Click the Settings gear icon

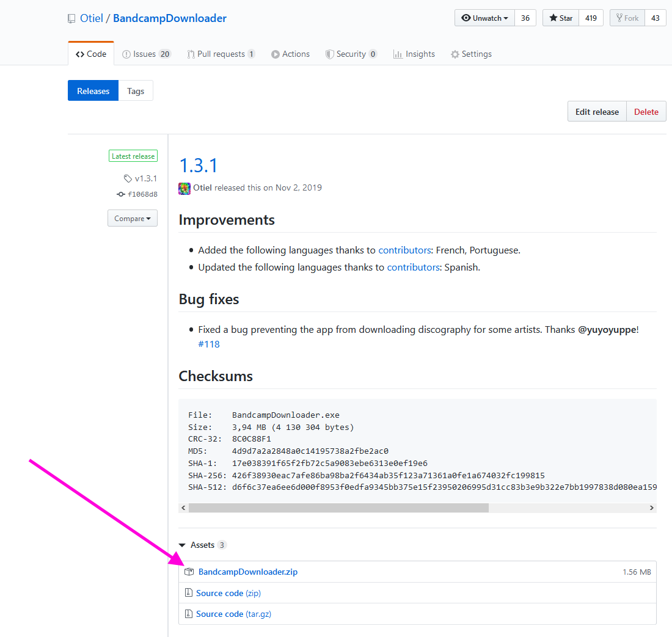pos(455,54)
